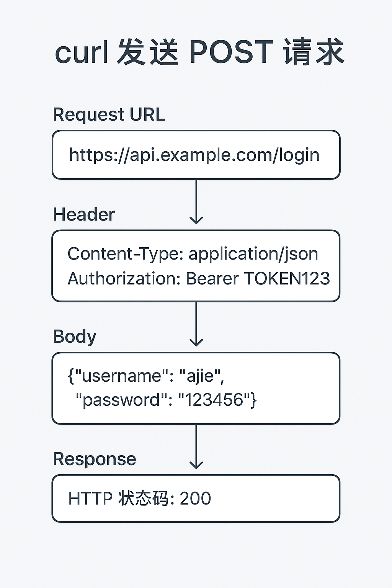Screen dimensions: 392x588
Task: Click the arrow pointing to the Response box
Action: point(196,447)
